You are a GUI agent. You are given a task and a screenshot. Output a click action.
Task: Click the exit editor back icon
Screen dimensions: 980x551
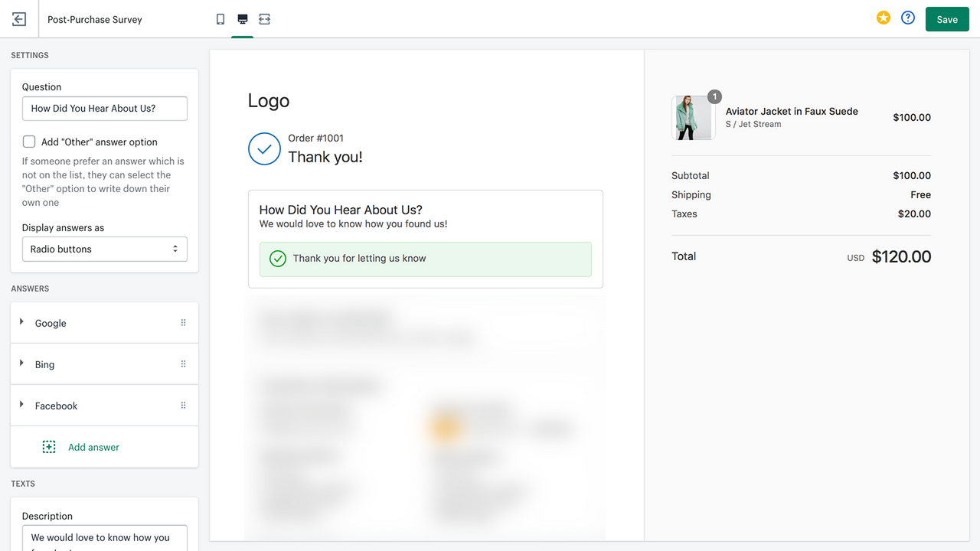click(19, 19)
